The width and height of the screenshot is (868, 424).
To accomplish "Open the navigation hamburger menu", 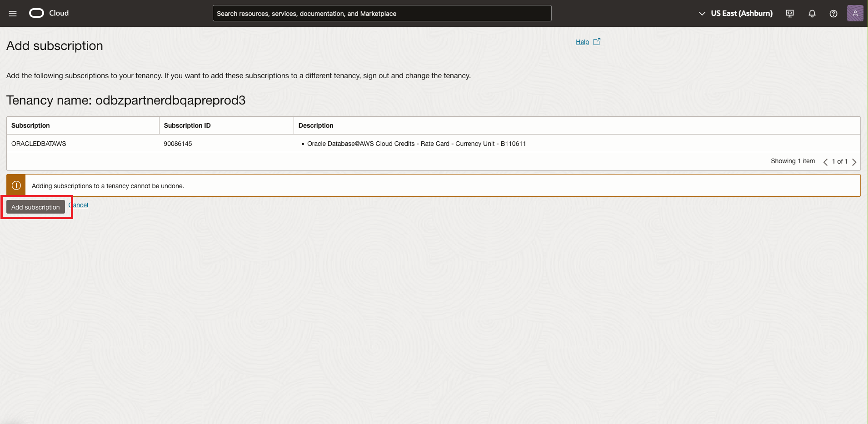I will click(x=13, y=13).
